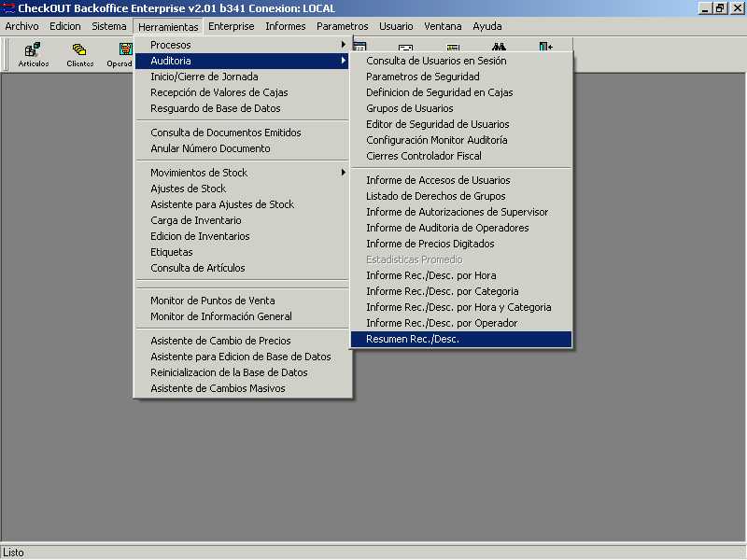Choose Listado de Derechos de Grupos

click(x=461, y=196)
